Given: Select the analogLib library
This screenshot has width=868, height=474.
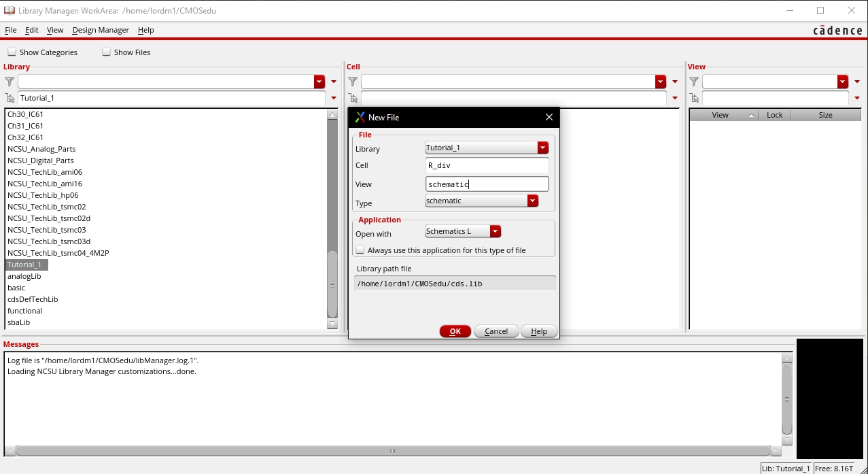Looking at the screenshot, I should (24, 276).
